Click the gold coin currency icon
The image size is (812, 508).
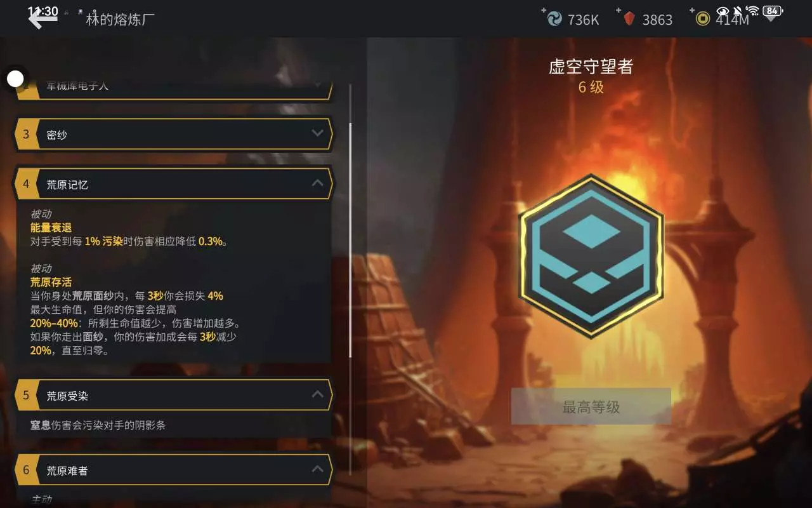pos(702,19)
